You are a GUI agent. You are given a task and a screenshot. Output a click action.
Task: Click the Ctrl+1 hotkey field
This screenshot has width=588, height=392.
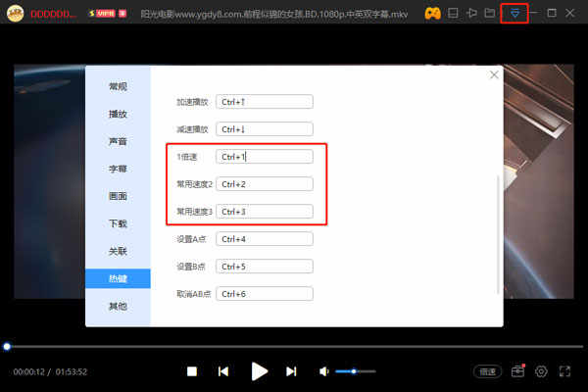[265, 157]
